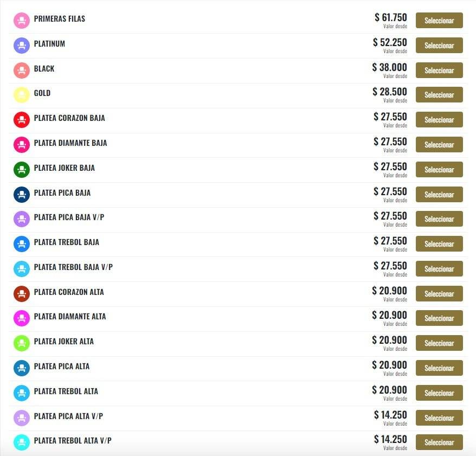
Task: Select the PLATINUM section button
Action: 439,45
